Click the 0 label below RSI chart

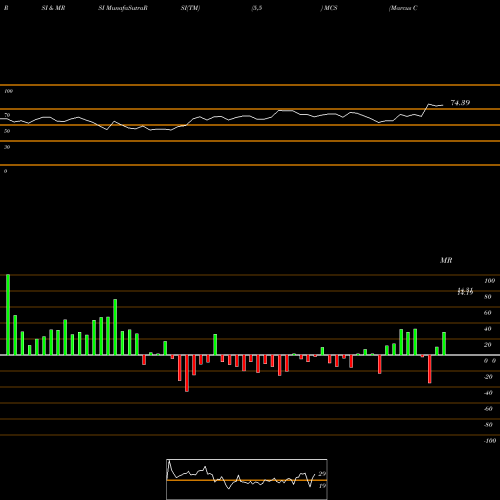coord(5,171)
